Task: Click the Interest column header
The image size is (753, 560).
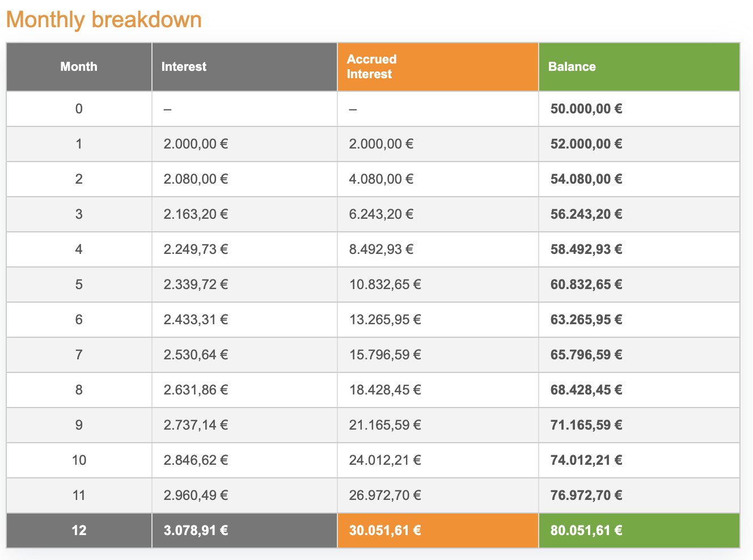Action: click(184, 67)
